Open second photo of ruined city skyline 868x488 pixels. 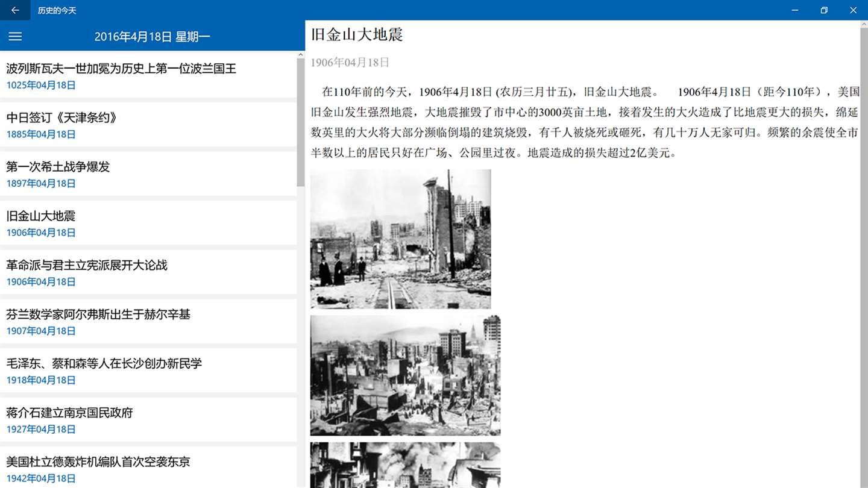[405, 375]
